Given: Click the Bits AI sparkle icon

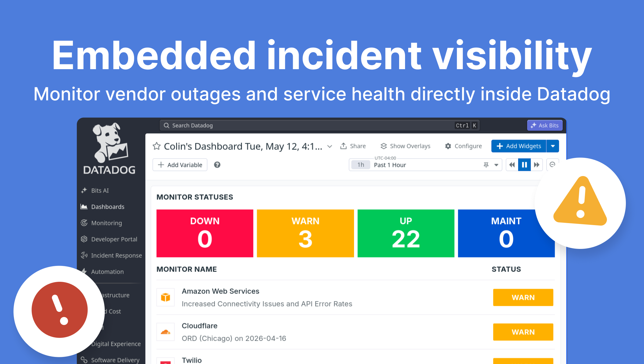Looking at the screenshot, I should click(x=84, y=191).
